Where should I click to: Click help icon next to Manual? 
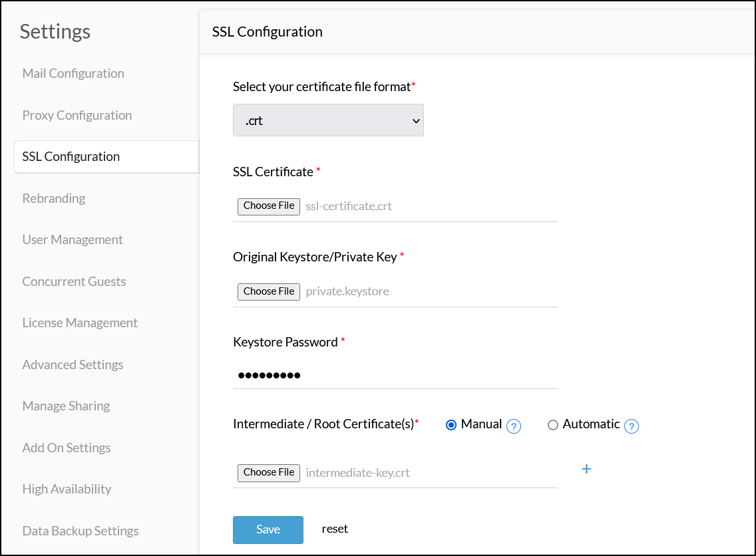coord(513,426)
